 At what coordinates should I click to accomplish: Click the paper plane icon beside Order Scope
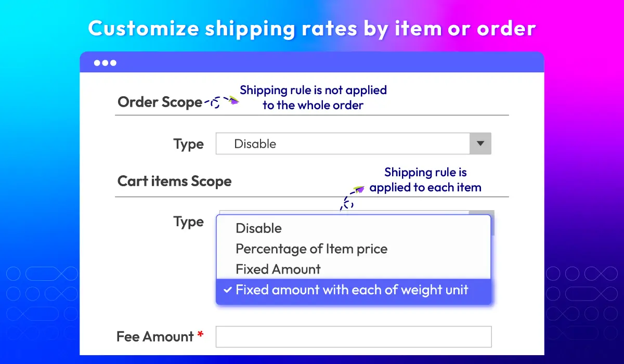233,101
